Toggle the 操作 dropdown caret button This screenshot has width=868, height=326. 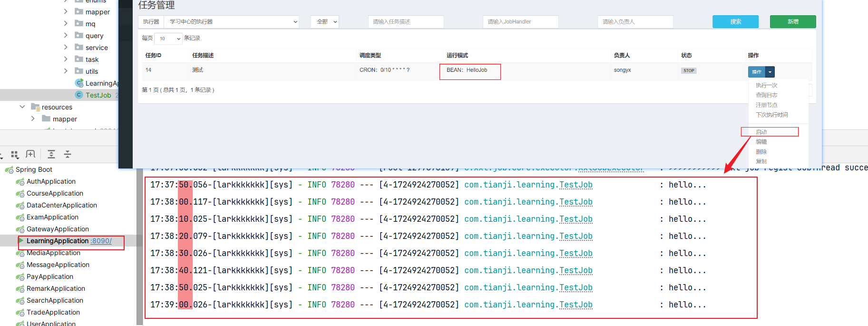[x=770, y=72]
